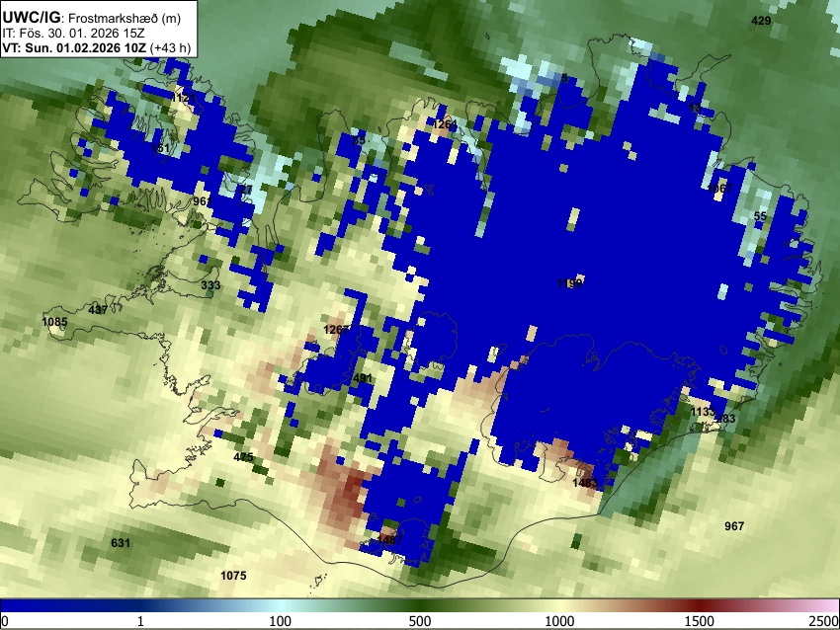Click the map value '1067'
Screen dimensions: 840x630
[x=719, y=189]
